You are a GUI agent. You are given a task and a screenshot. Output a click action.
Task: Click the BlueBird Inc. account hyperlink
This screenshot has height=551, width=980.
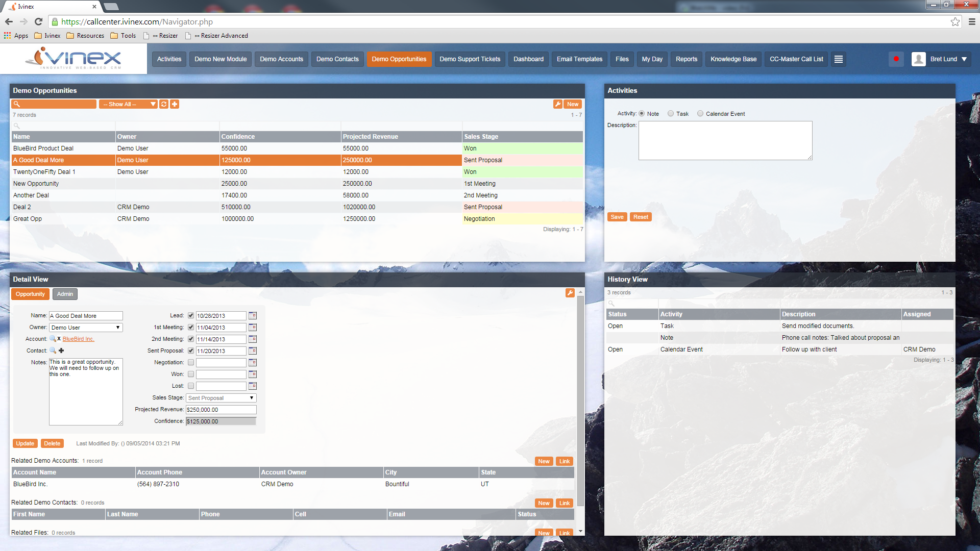78,338
